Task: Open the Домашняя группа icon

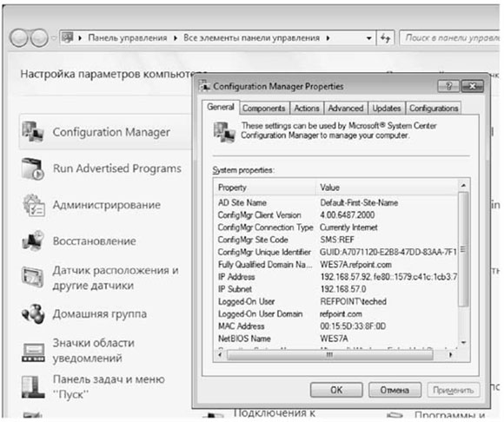Action: click(x=33, y=313)
